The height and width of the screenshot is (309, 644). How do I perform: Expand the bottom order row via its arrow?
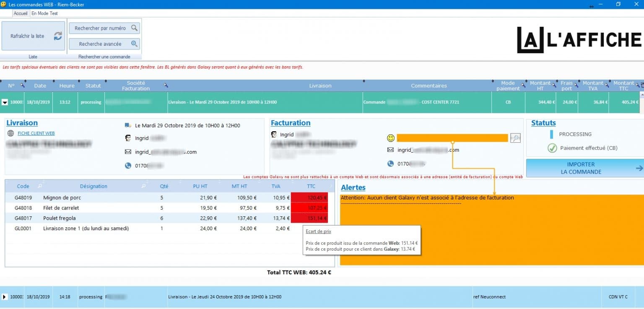[4, 296]
